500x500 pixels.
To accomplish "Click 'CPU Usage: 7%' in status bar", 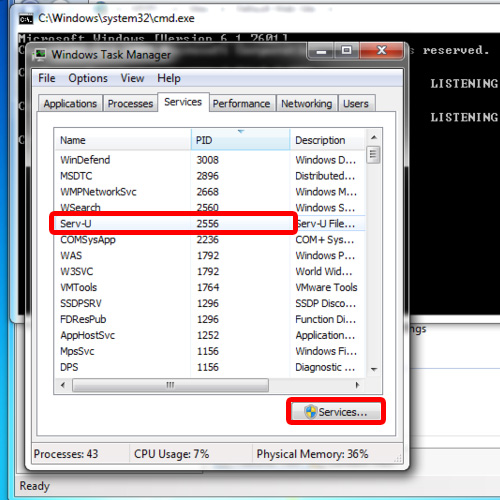I will 171,454.
